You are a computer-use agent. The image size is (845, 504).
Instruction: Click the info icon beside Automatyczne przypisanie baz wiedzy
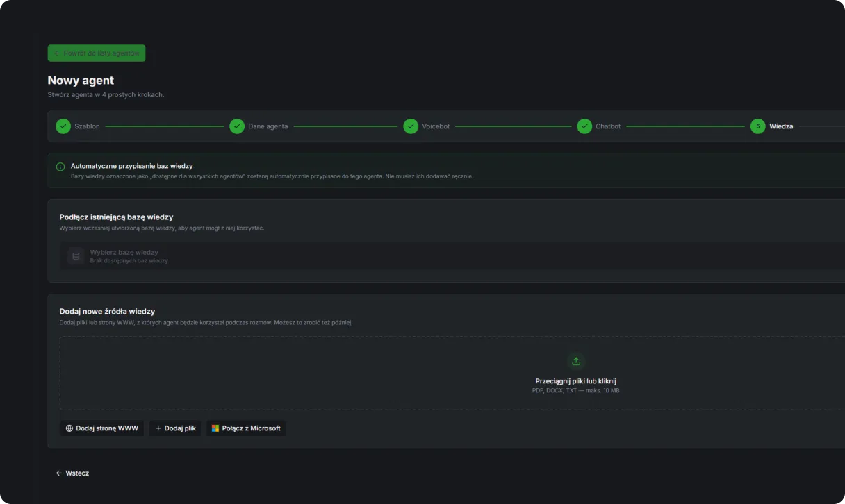pyautogui.click(x=60, y=167)
